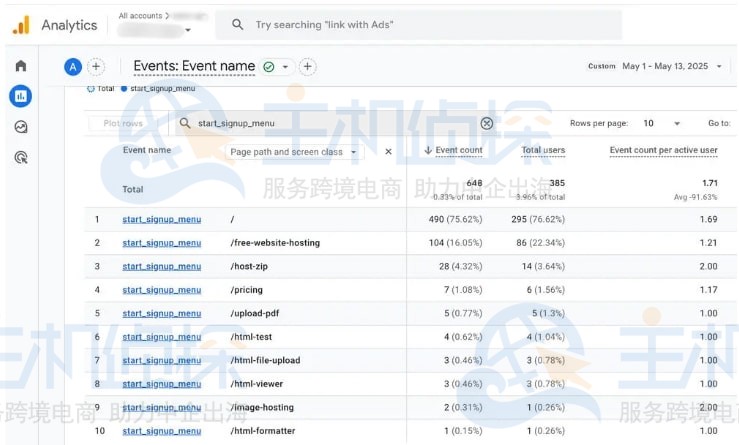The height and width of the screenshot is (445, 739).
Task: Click the /upload-pdf page path cell
Action: [255, 314]
